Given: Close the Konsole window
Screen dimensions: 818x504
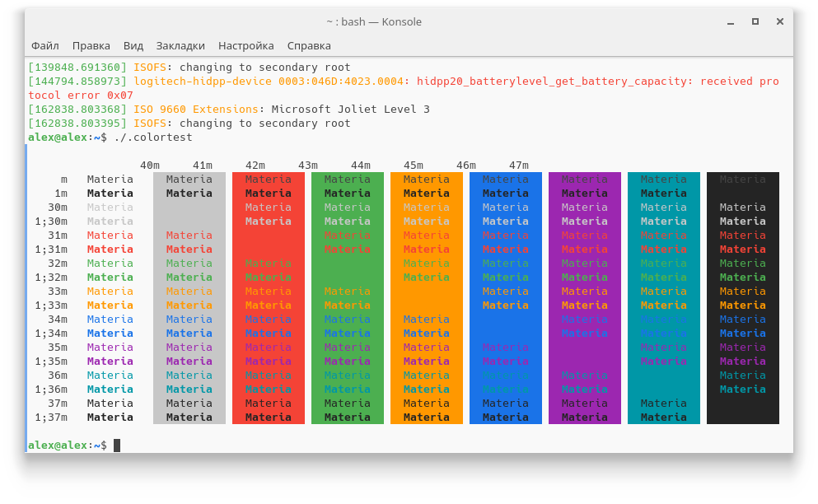Looking at the screenshot, I should [x=780, y=21].
